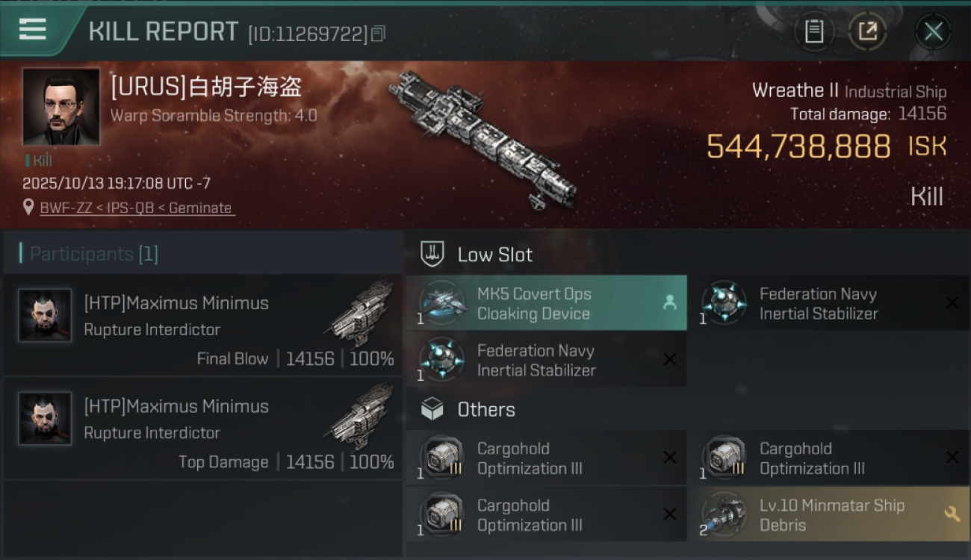This screenshot has height=560, width=971.
Task: Select Lv.10 Minmatar Ship Debris item
Action: click(828, 514)
